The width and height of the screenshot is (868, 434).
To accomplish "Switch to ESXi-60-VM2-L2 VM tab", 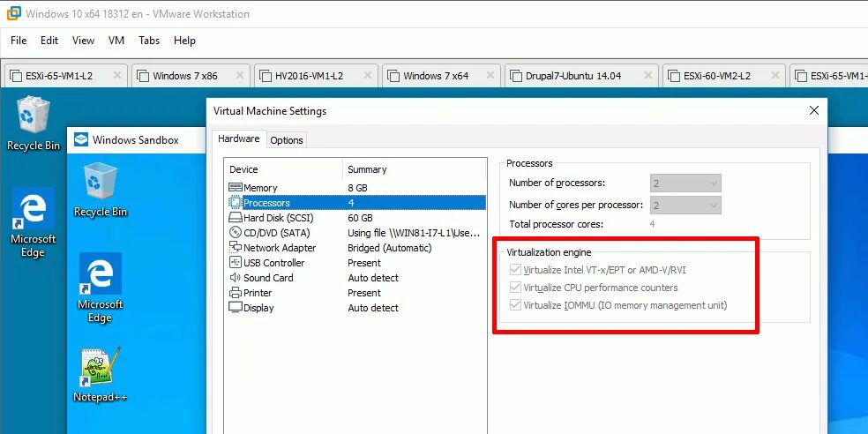I will click(x=724, y=76).
